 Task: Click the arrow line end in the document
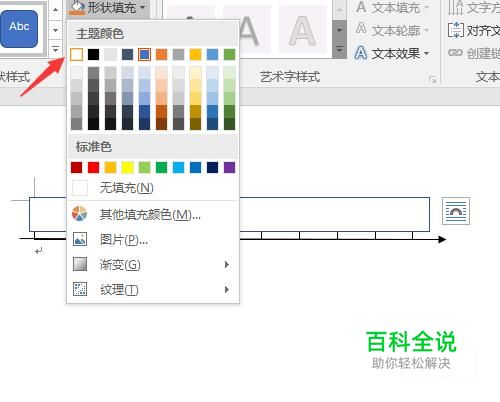[x=442, y=239]
